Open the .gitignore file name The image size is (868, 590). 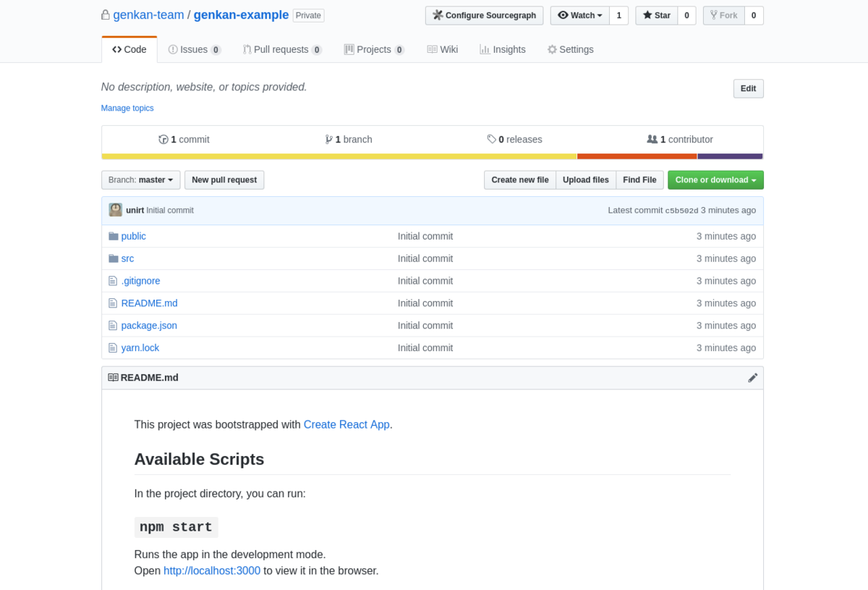[x=141, y=281]
